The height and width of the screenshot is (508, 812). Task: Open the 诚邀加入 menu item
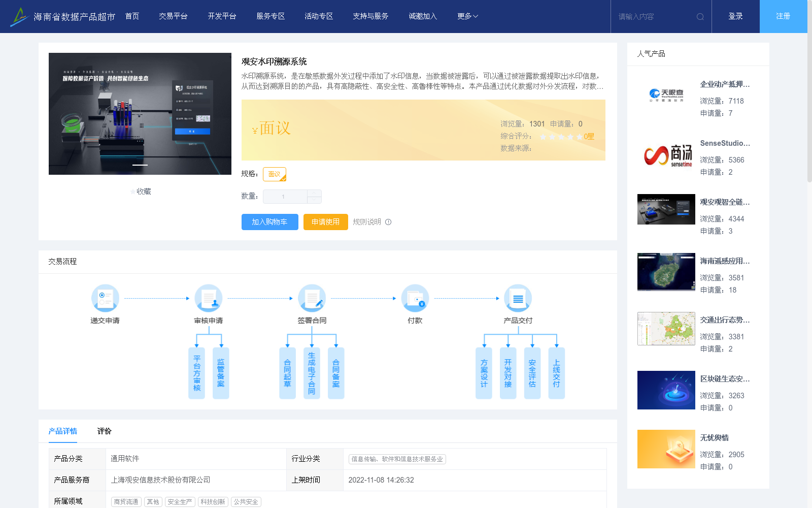pos(423,16)
